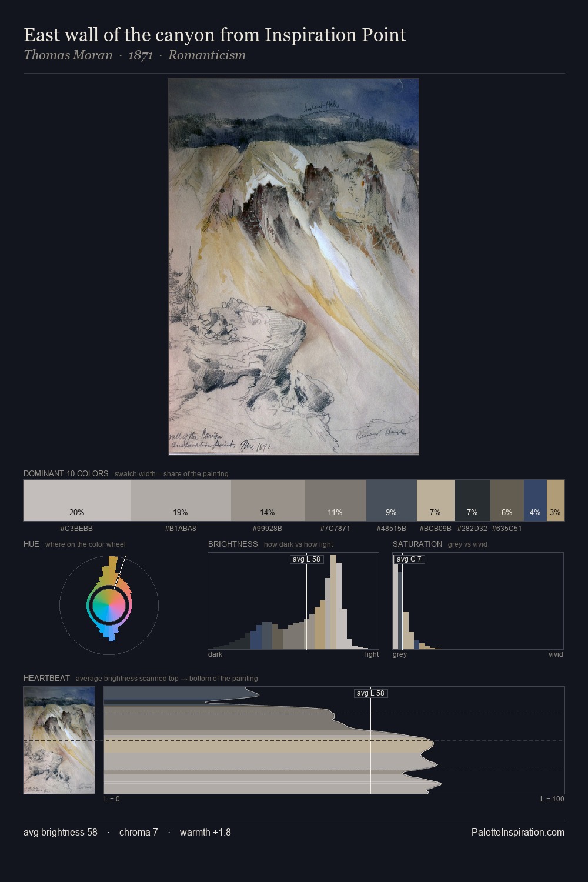Image resolution: width=588 pixels, height=882 pixels.
Task: Click the SATURATION section heading
Action: coord(417,544)
